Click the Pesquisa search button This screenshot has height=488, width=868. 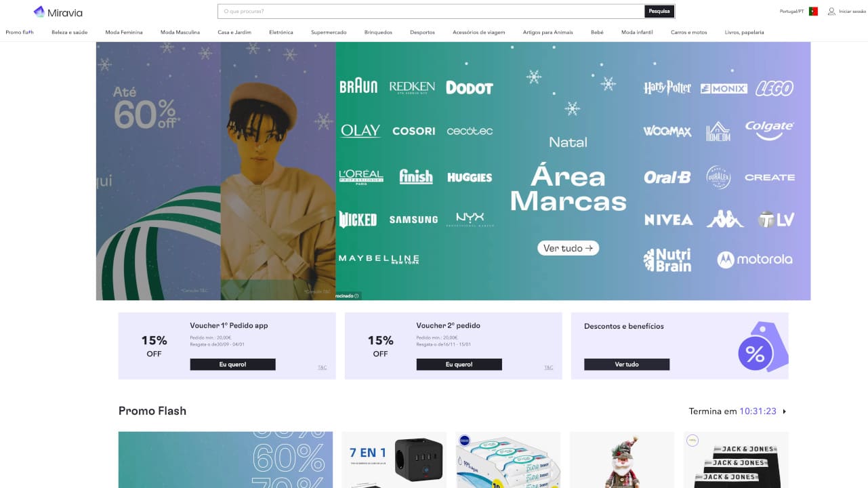click(659, 12)
